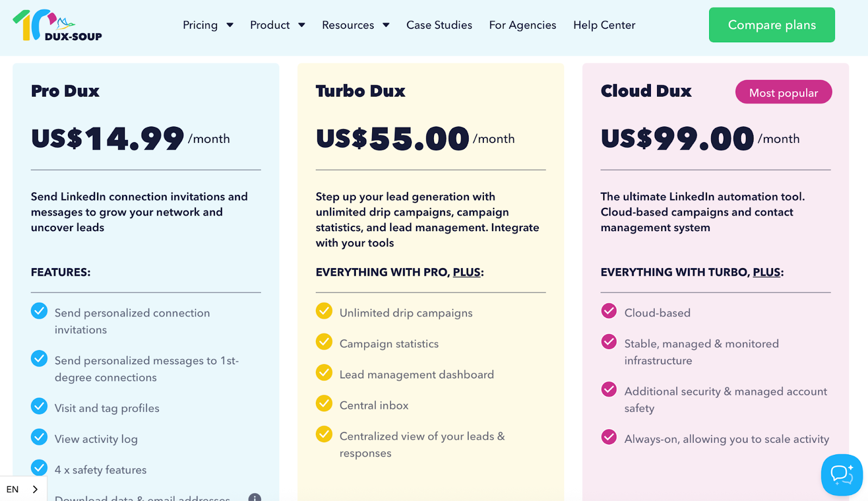868x501 pixels.
Task: Click the checkmark beside Visit and tag profiles
Action: pos(39,406)
